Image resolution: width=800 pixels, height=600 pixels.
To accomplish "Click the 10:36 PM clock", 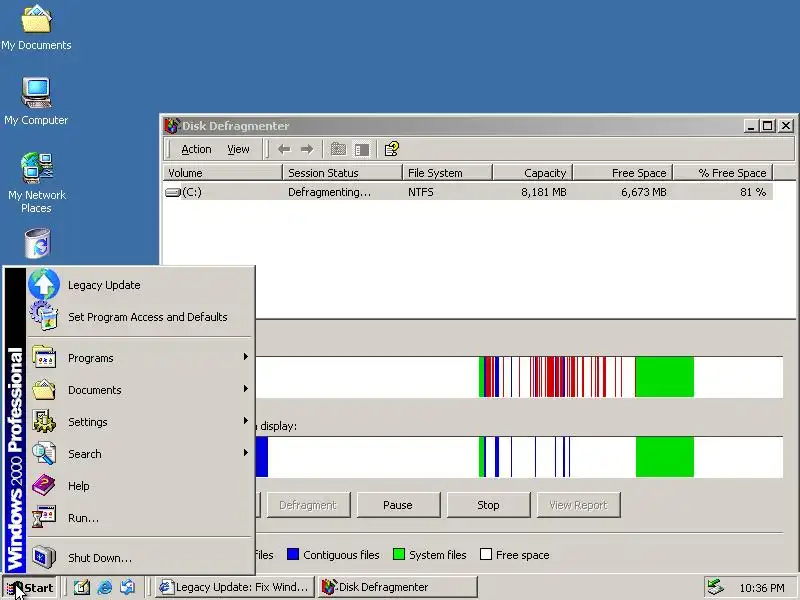I will (x=762, y=588).
